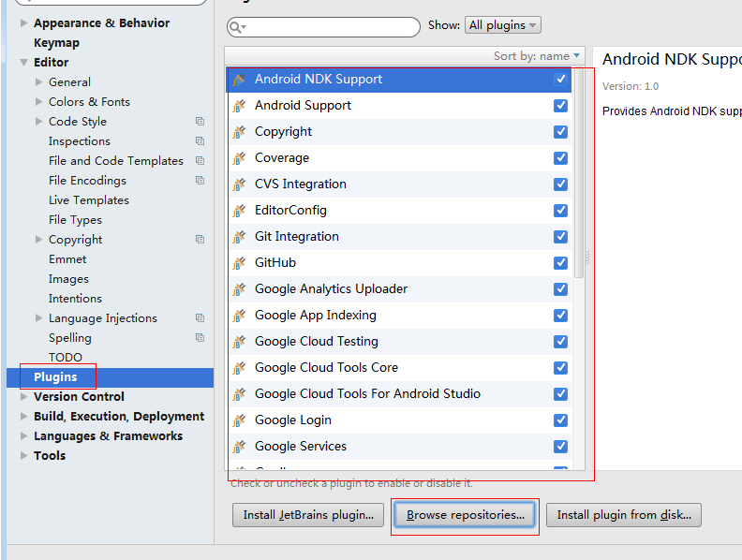Uncheck the CVS Integration plugin

561,184
